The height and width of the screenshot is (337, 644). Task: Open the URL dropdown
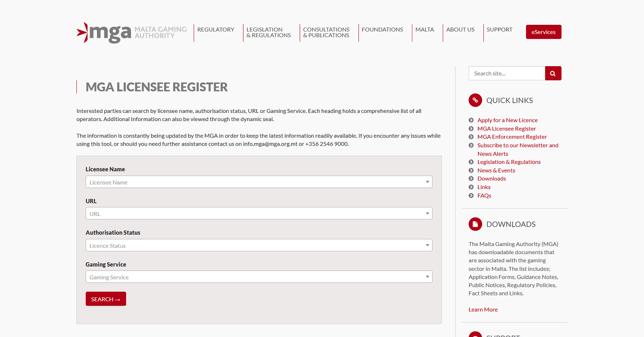pyautogui.click(x=259, y=214)
